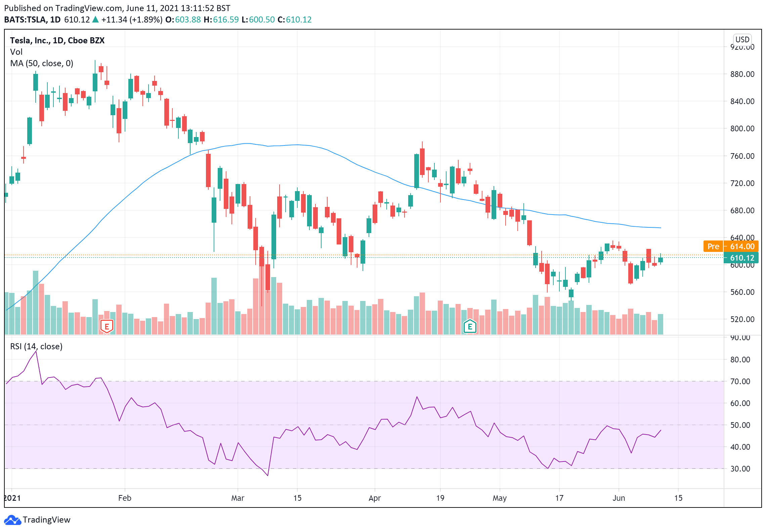The image size is (766, 532).
Task: Click the red earnings E marker
Action: (107, 326)
